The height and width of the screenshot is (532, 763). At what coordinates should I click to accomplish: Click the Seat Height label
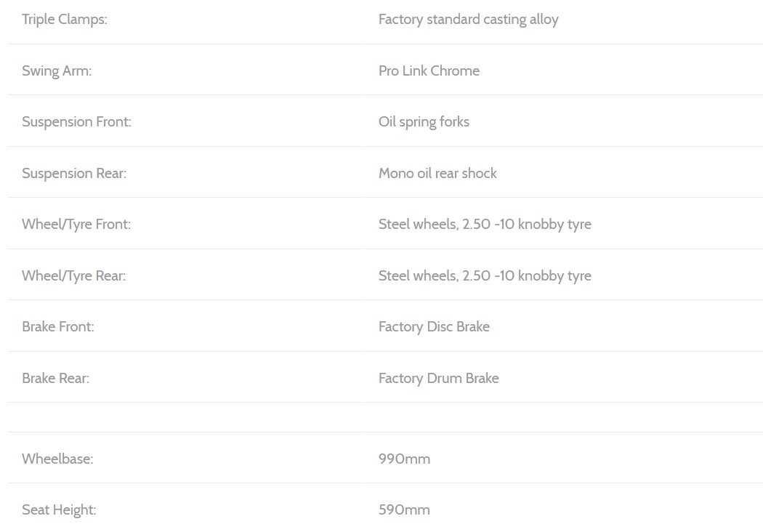[59, 510]
